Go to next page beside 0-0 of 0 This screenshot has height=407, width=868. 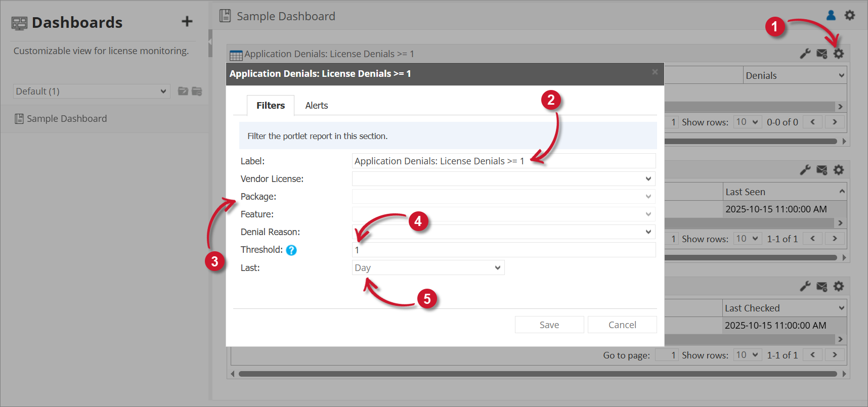(835, 122)
